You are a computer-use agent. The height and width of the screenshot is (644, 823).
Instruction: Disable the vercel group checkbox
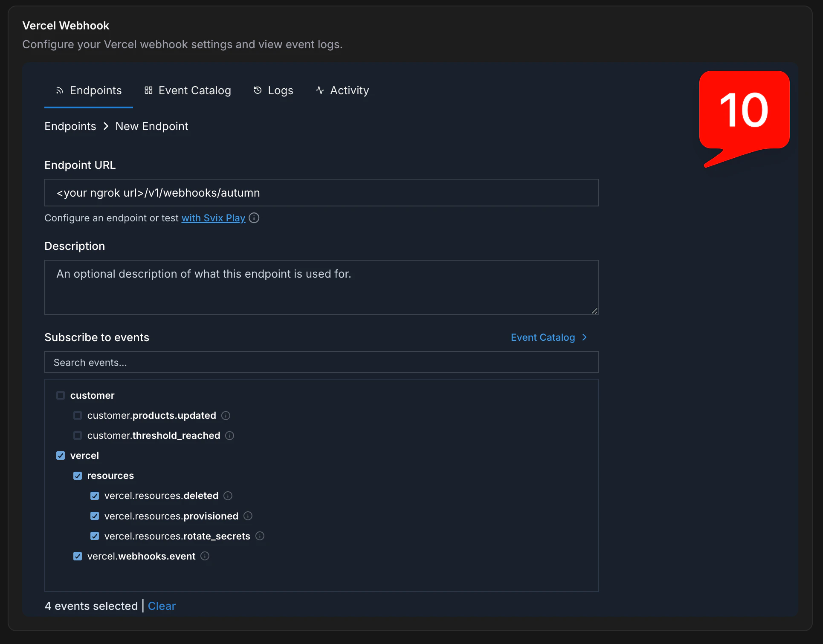(61, 455)
